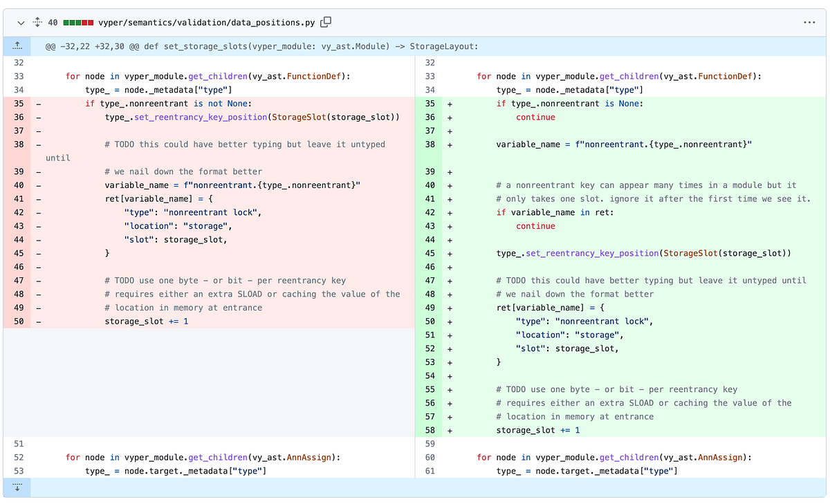
Task: Click the 40 changed-lines counter
Action: pyautogui.click(x=54, y=21)
